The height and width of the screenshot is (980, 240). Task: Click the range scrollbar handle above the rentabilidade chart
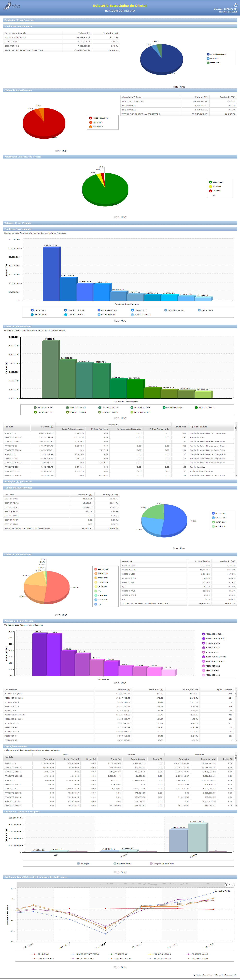(x=226, y=885)
